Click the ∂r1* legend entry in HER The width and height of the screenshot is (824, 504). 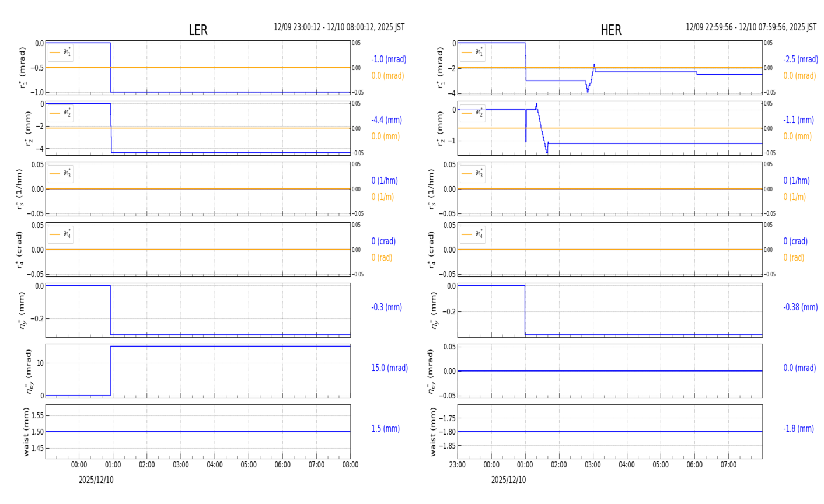tap(472, 52)
